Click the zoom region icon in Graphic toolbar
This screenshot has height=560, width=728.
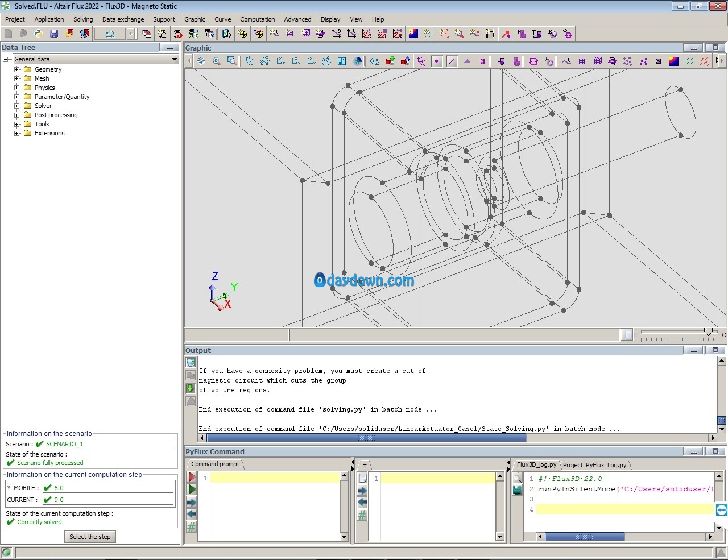231,61
